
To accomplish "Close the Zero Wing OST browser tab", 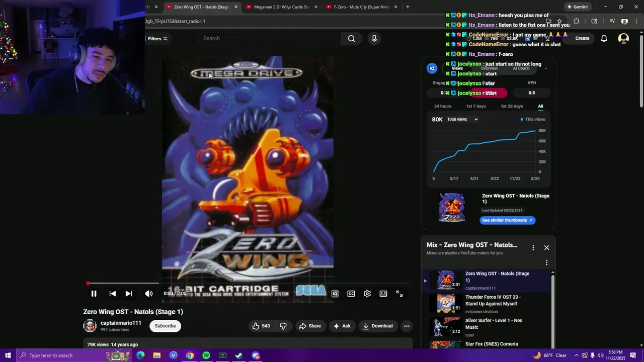I will 236,7.
